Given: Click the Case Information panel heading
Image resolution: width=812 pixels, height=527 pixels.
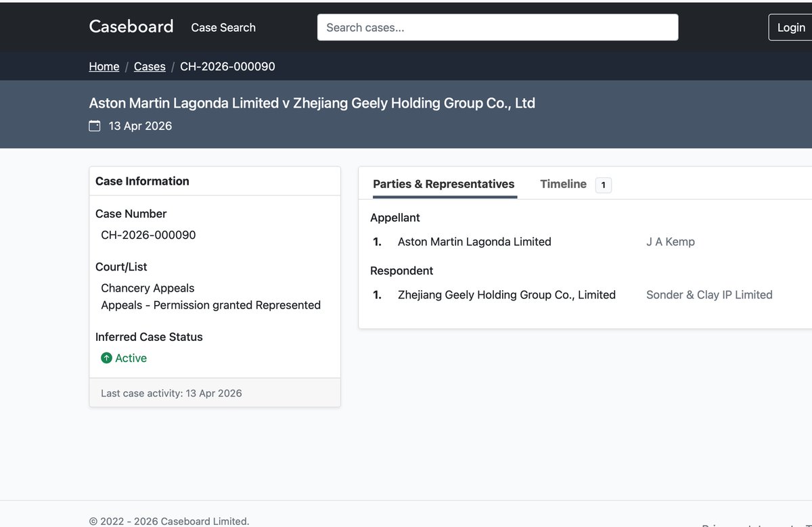Looking at the screenshot, I should (x=142, y=181).
